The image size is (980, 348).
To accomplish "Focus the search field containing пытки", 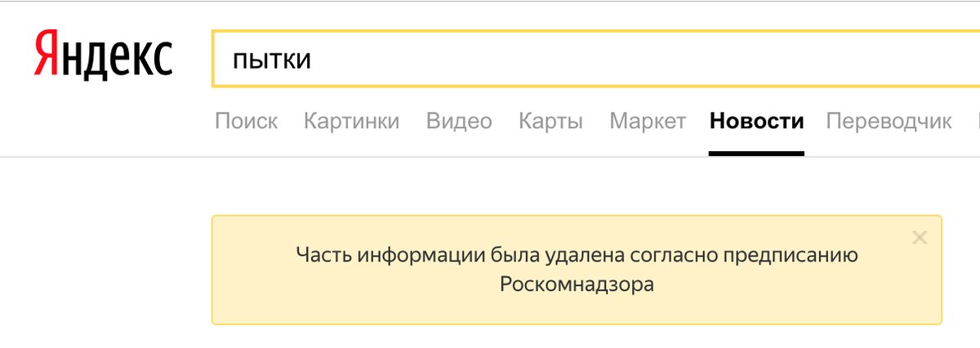I will [572, 59].
